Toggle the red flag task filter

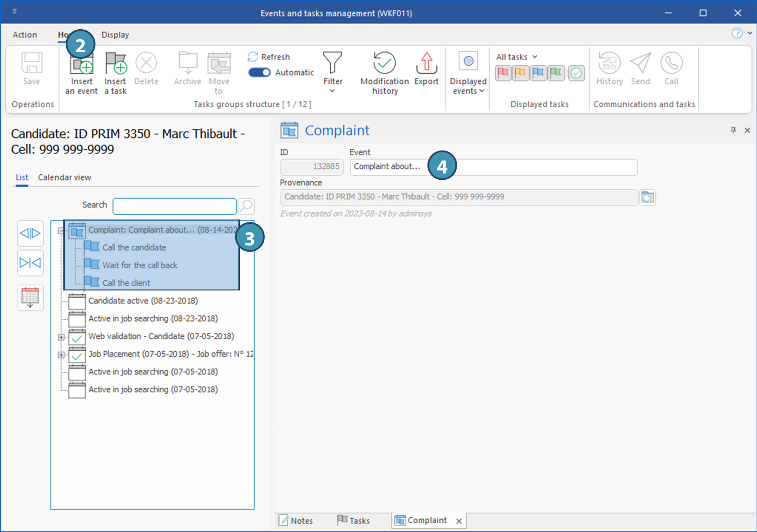[503, 73]
